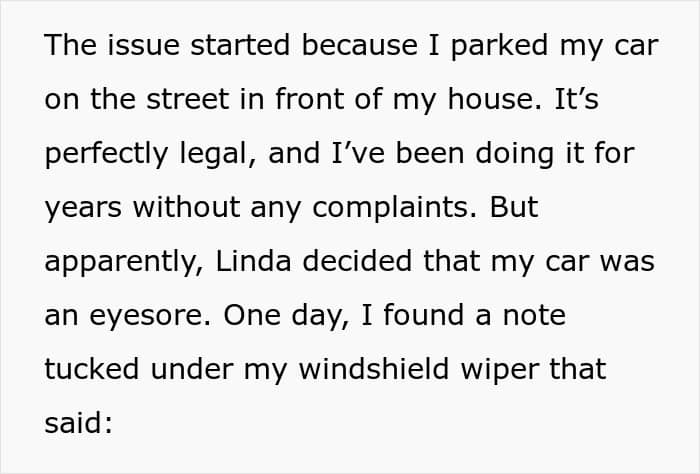Screen dimensions: 700x474
Task: Select the word "eyesore"
Action: tap(150, 316)
